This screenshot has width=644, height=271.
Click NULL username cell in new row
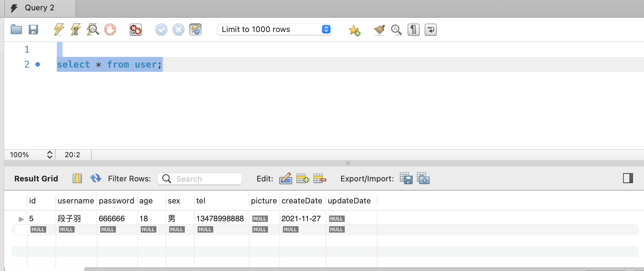coord(66,229)
